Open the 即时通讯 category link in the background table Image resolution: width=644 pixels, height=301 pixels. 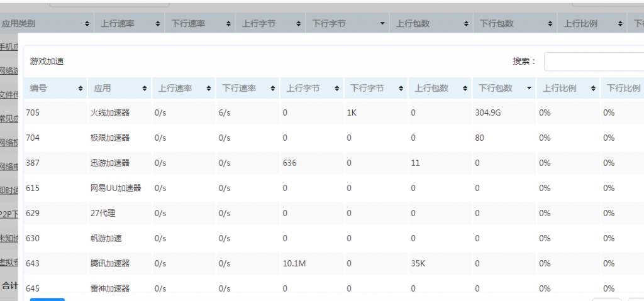9,190
